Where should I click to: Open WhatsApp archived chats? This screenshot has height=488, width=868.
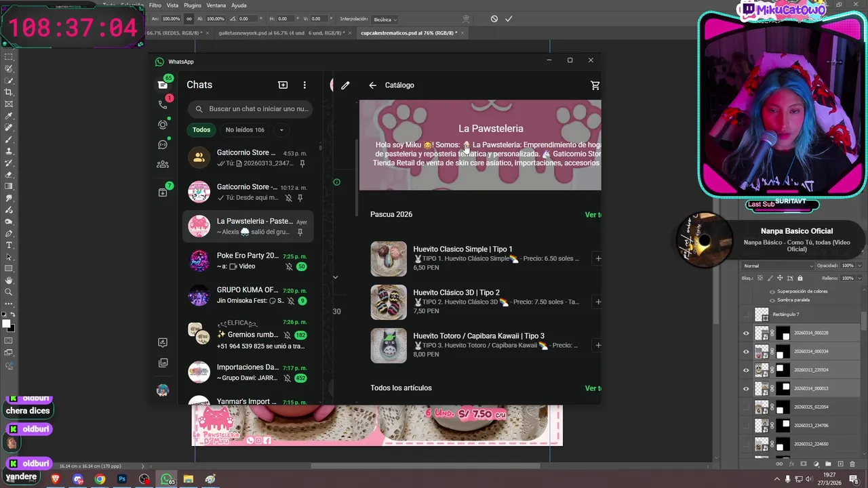(x=163, y=192)
